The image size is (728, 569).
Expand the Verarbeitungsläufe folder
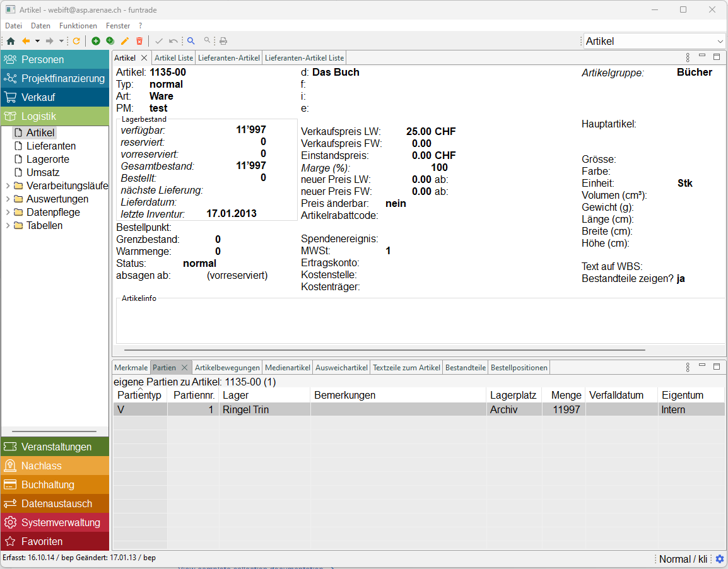click(x=8, y=186)
